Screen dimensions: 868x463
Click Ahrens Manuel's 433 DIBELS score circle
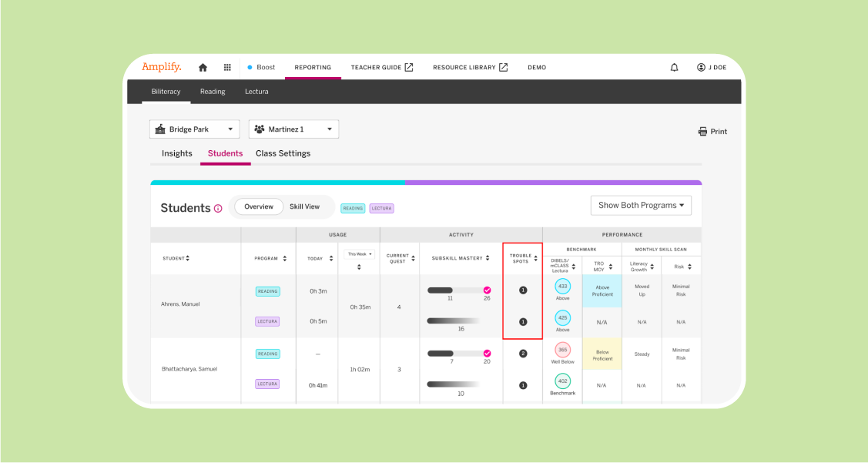563,286
